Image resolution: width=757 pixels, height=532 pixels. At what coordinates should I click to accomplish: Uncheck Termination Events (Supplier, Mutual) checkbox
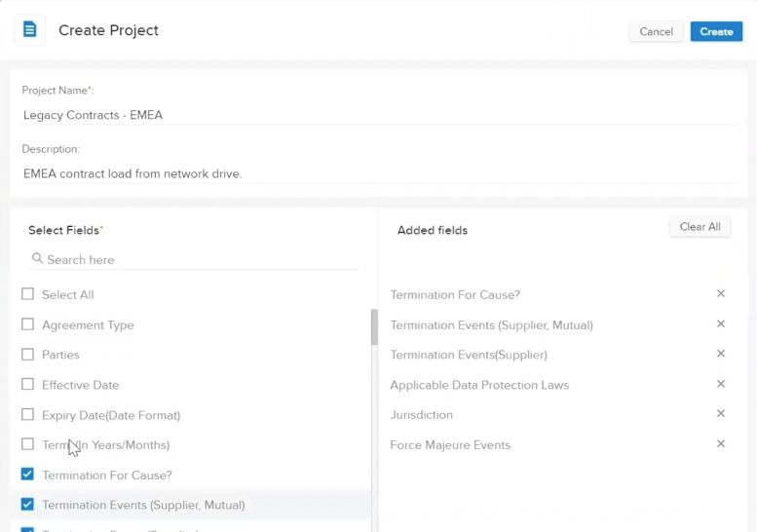(27, 505)
